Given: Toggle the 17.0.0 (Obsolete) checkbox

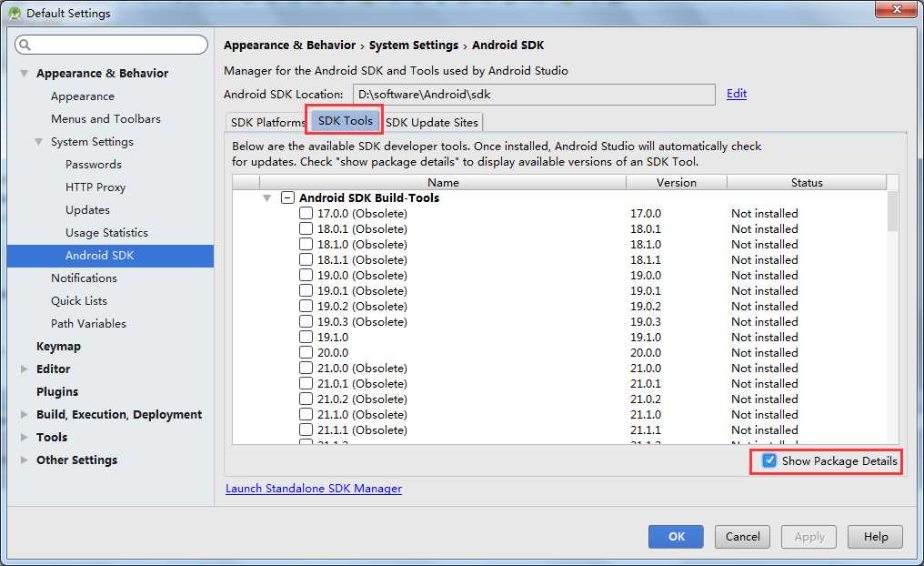Looking at the screenshot, I should point(306,214).
